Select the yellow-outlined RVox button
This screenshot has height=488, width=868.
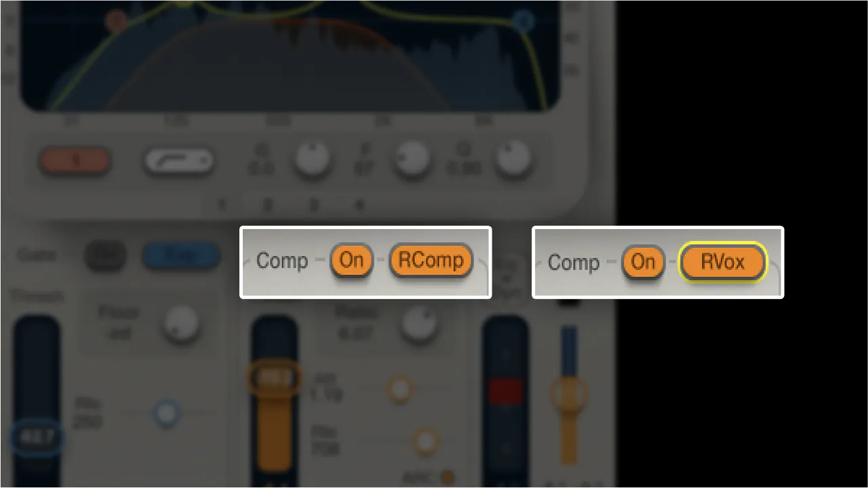tap(723, 262)
